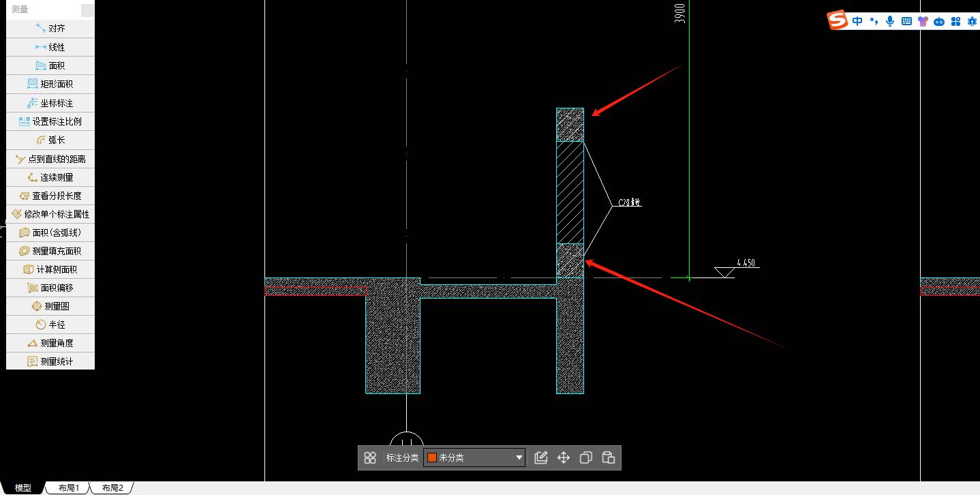Select the 测量圆 circle measurement tool
The image size is (980, 495).
(50, 306)
